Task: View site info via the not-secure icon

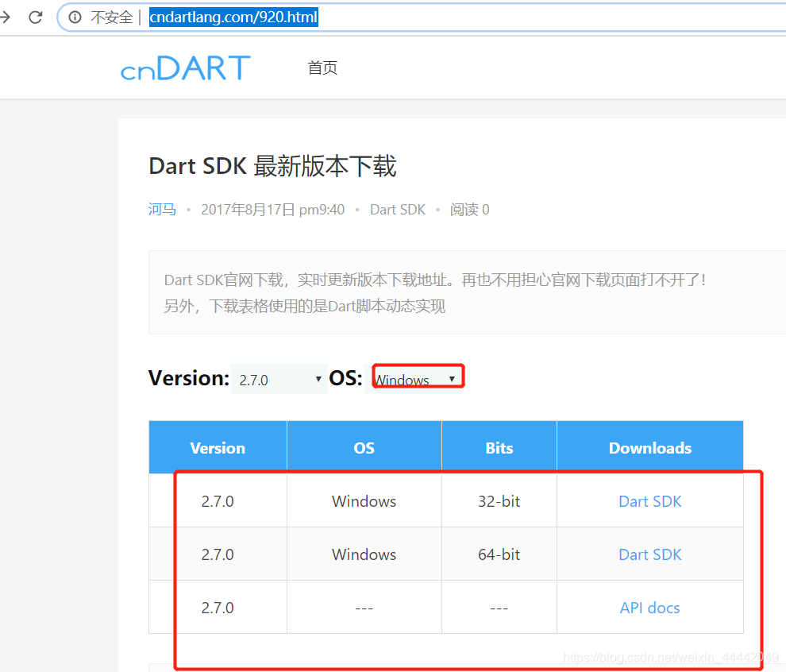Action: (x=75, y=17)
